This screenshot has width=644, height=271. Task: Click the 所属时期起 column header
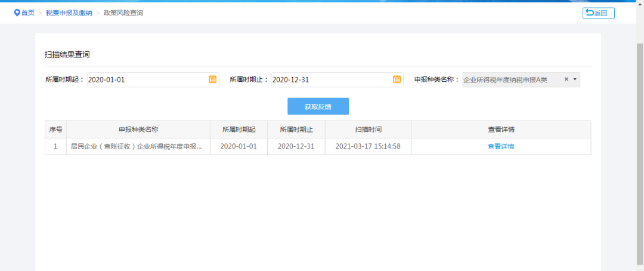[239, 130]
